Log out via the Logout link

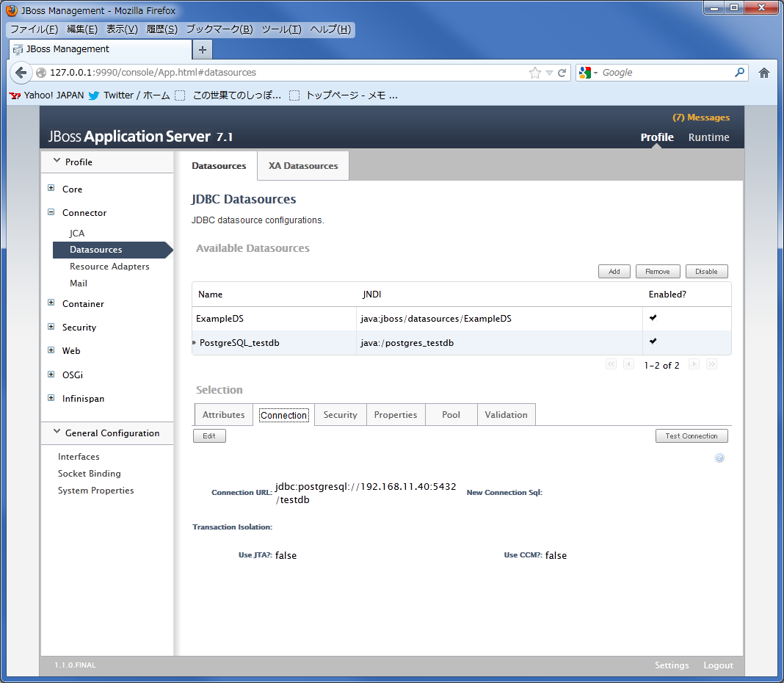(x=718, y=665)
